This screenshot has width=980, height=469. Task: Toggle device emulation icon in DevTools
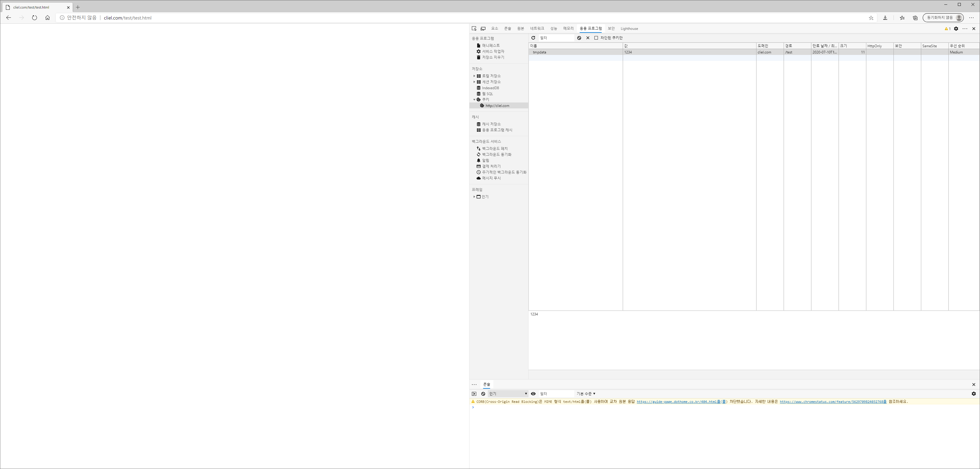pyautogui.click(x=483, y=29)
